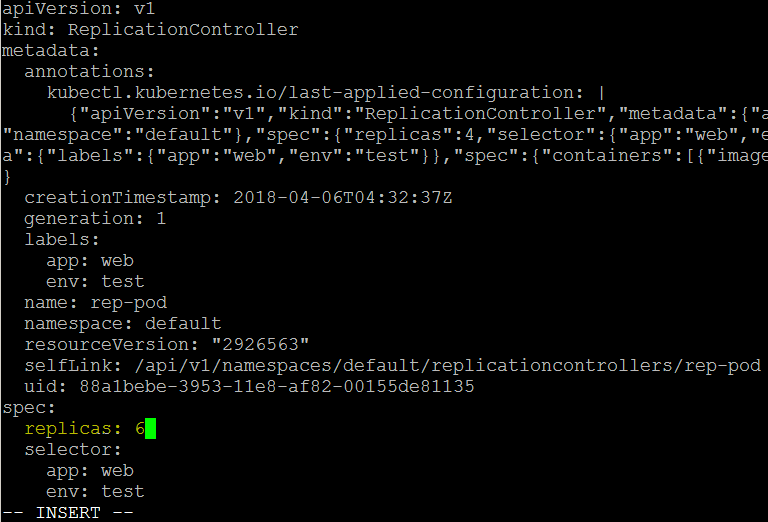The width and height of the screenshot is (768, 522).
Task: Click last-applied-configuration annotation key
Action: [x=315, y=93]
